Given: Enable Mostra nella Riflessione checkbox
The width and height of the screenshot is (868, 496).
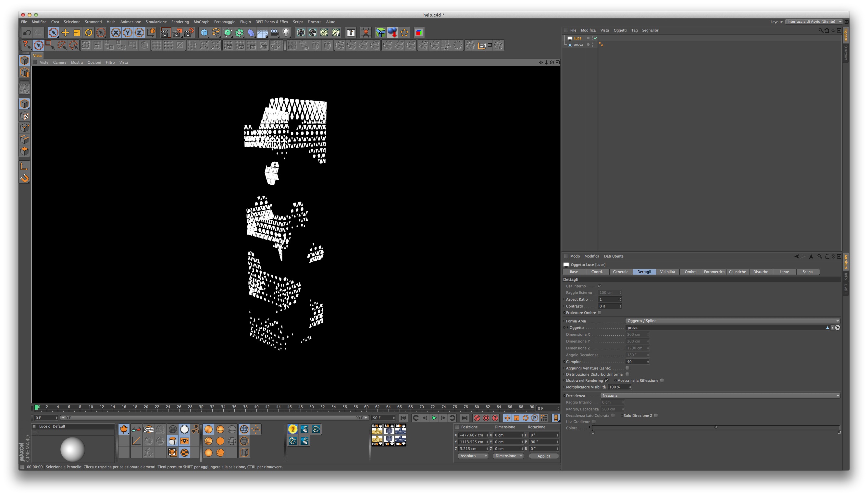Looking at the screenshot, I should coord(662,380).
